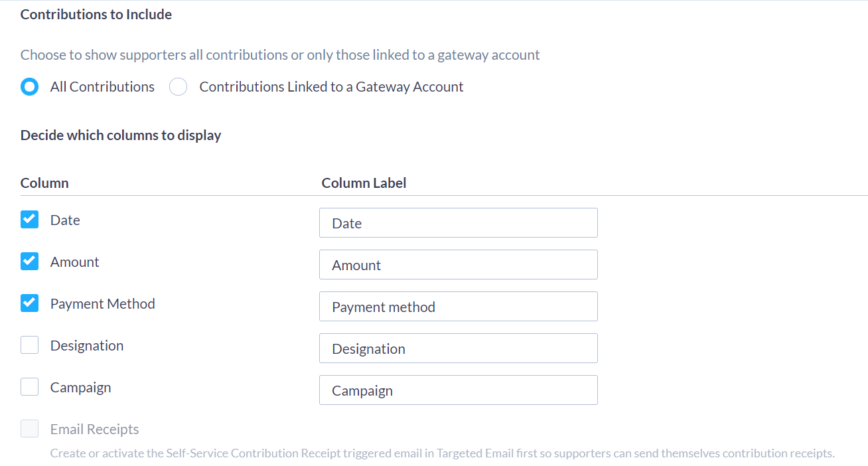
Task: Click inside the Date column label field
Action: [x=458, y=222]
